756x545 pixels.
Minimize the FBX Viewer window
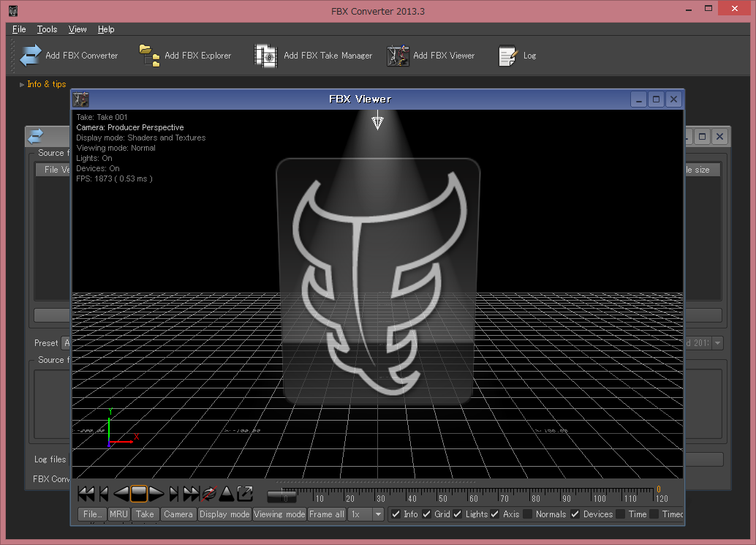[639, 99]
